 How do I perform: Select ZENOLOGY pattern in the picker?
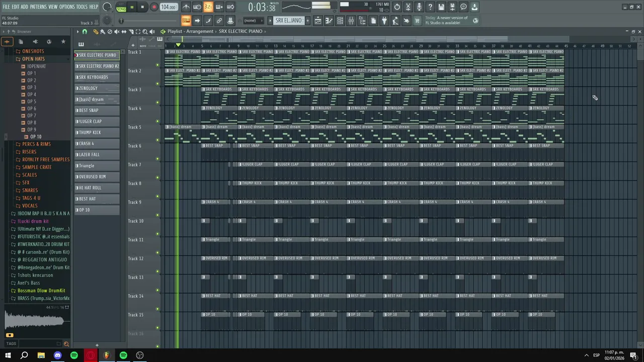[97, 88]
